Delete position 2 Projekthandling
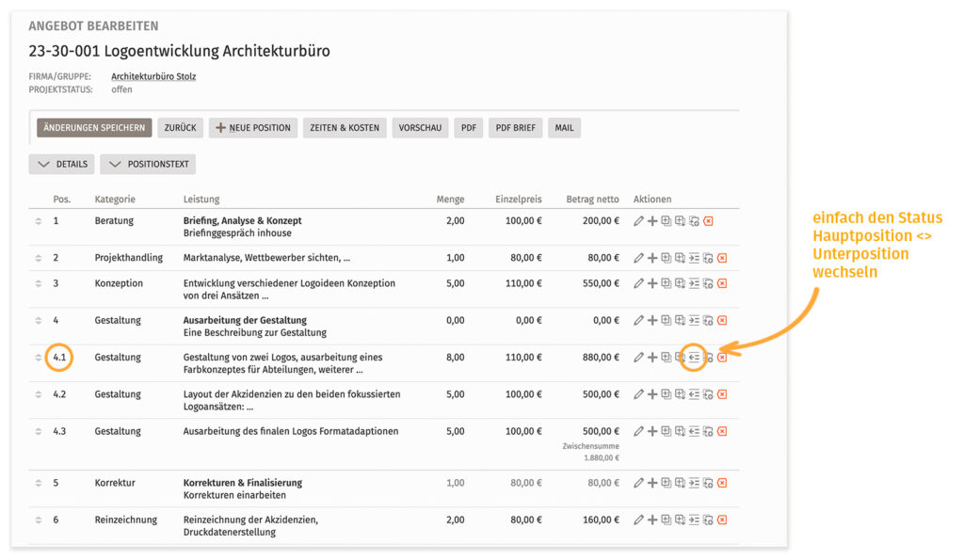 (x=722, y=258)
